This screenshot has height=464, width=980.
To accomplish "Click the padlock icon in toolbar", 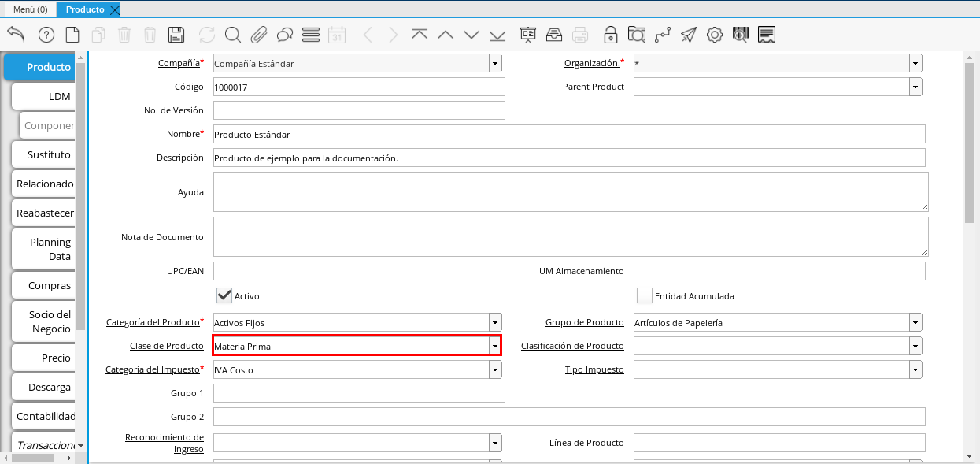I will (x=610, y=35).
